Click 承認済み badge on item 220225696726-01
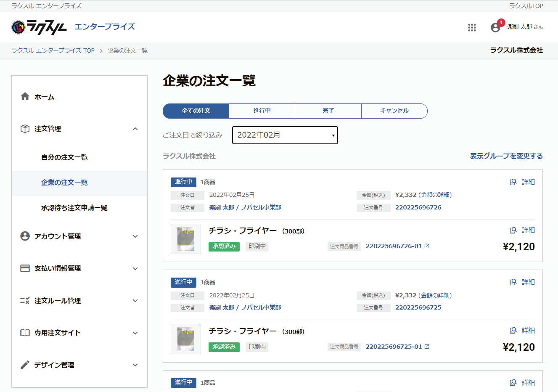The image size is (558, 392). 224,246
